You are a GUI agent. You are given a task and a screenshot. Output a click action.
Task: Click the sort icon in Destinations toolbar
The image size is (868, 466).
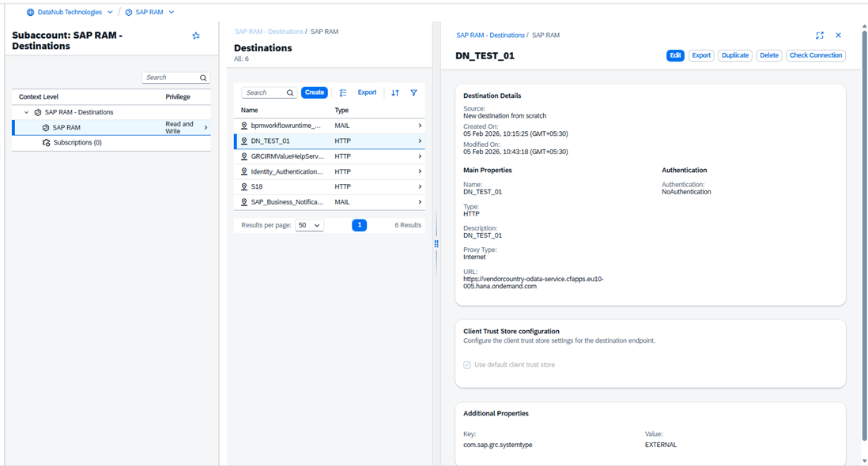[x=395, y=92]
